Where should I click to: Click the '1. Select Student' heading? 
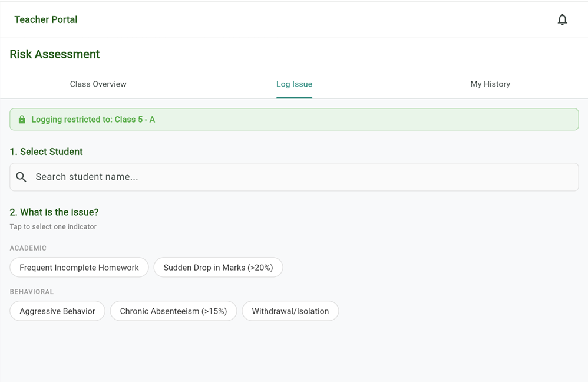click(x=46, y=152)
